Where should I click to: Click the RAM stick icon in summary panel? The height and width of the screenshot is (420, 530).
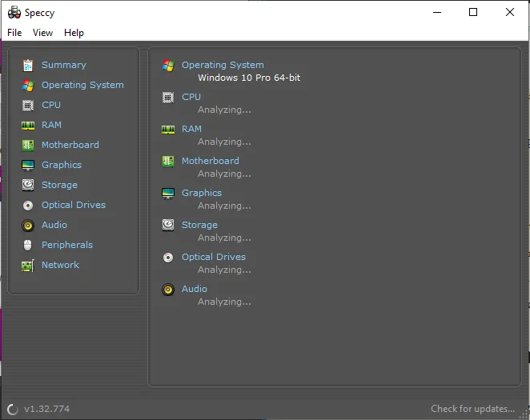[x=168, y=130]
